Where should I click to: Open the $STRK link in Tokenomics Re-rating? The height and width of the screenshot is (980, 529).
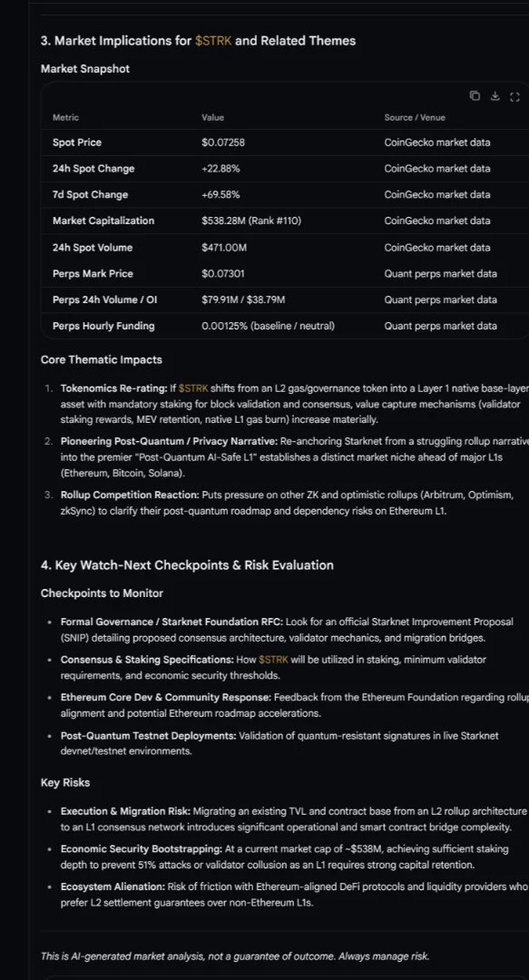pyautogui.click(x=193, y=388)
